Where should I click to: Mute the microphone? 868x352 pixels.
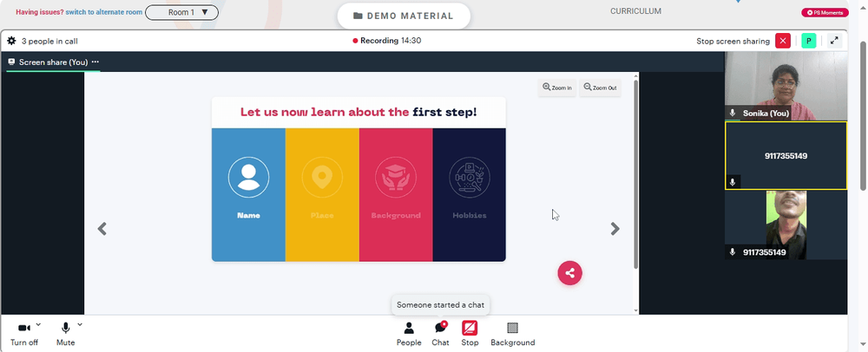coord(65,335)
